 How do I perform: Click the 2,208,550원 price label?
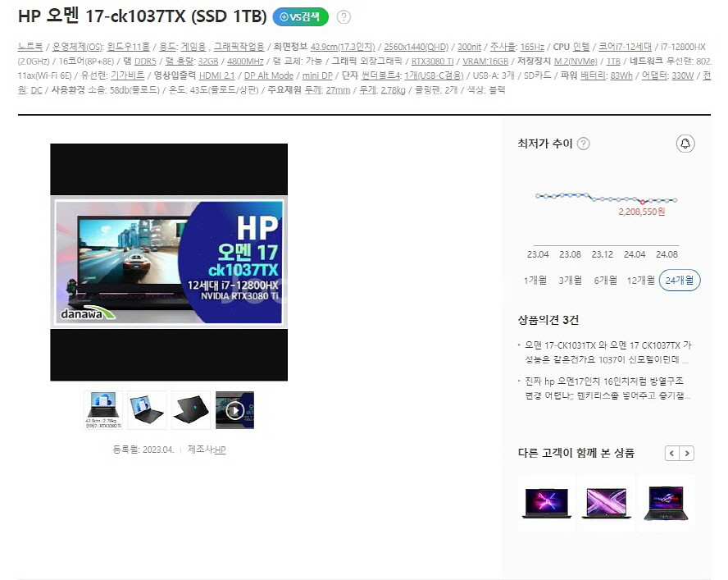pyautogui.click(x=642, y=212)
